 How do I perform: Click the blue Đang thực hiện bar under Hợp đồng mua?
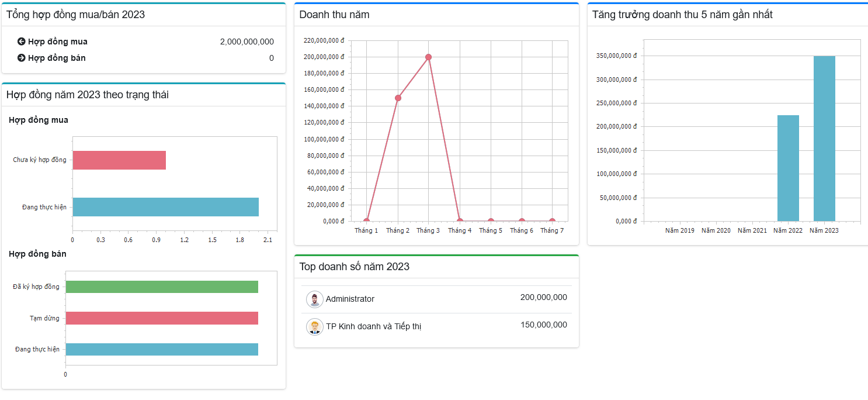point(165,207)
